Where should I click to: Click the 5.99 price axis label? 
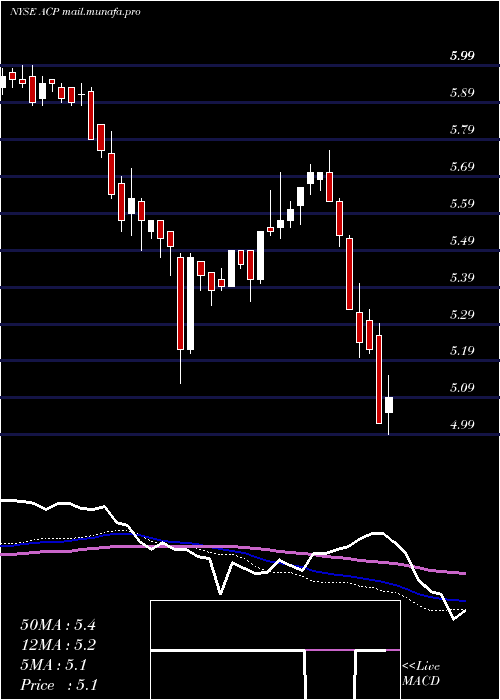[462, 56]
